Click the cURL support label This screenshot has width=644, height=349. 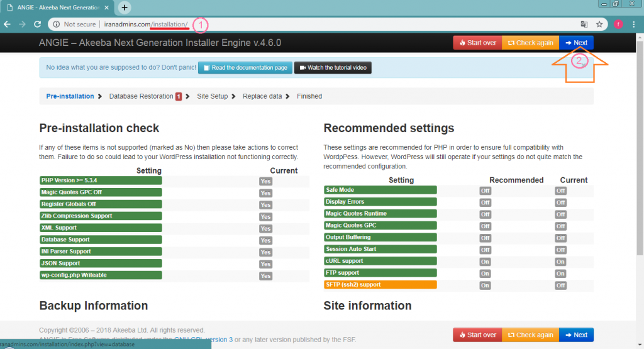[380, 261]
